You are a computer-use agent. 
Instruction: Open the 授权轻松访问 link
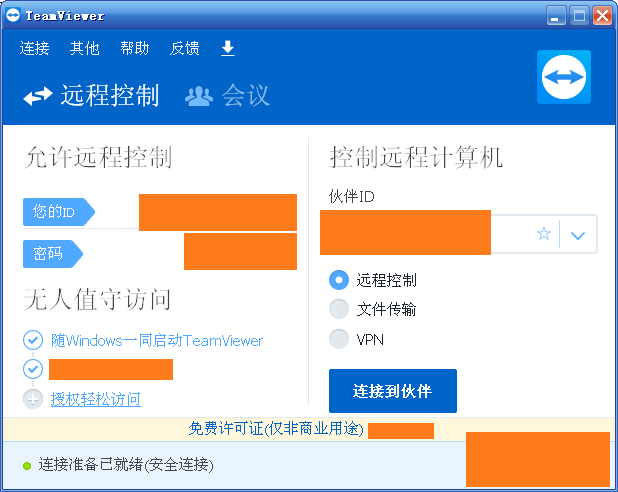tap(95, 399)
